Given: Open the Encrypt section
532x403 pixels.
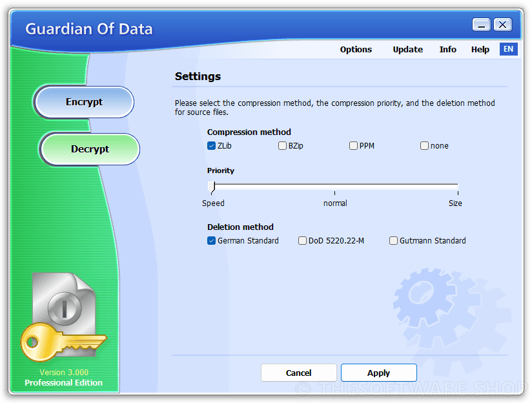Looking at the screenshot, I should coord(84,102).
